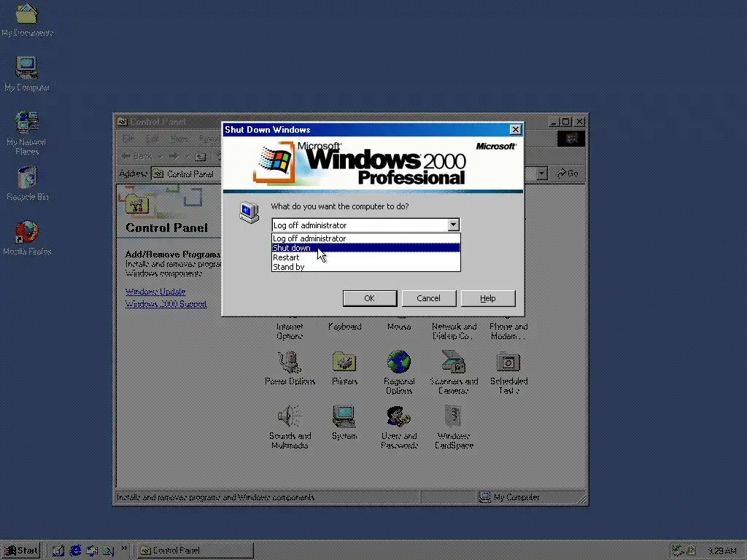Viewport: 747px width, 560px height.
Task: Open Edit menu in Control Panel window
Action: 152,139
